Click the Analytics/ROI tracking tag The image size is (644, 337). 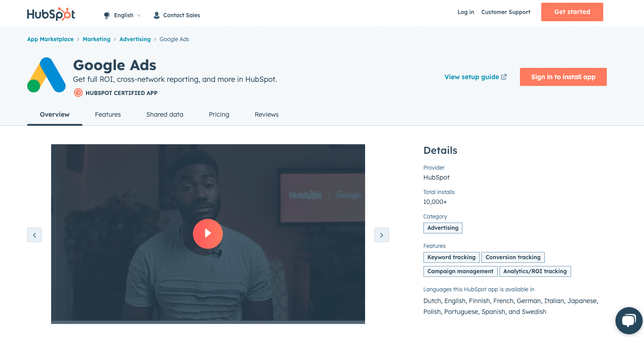[x=535, y=271]
